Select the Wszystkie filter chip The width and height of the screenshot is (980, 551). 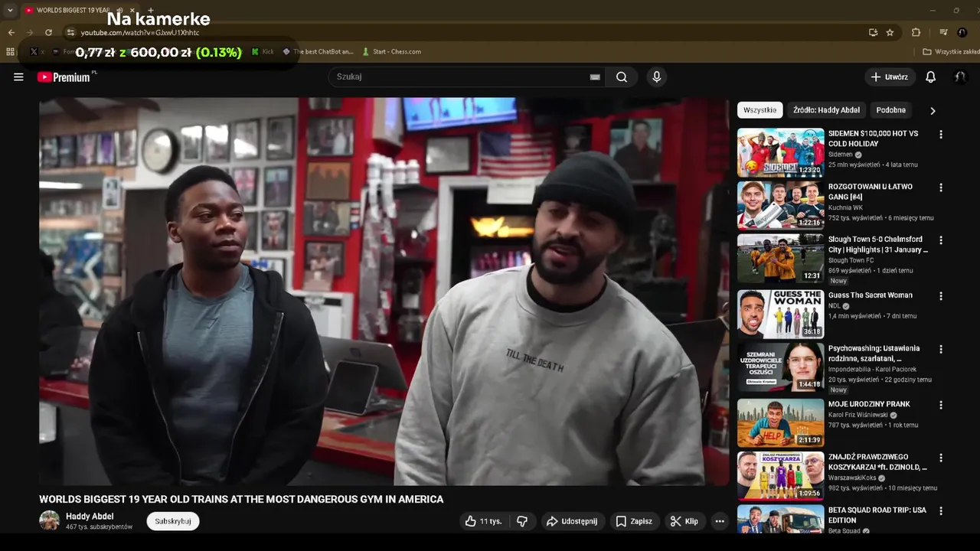760,110
